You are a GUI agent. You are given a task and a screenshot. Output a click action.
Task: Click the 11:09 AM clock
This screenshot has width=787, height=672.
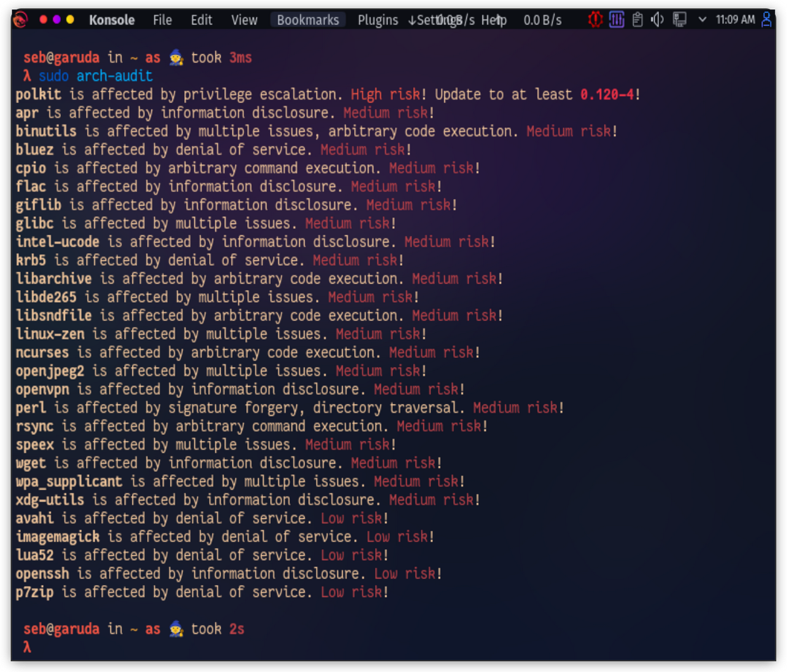point(735,20)
